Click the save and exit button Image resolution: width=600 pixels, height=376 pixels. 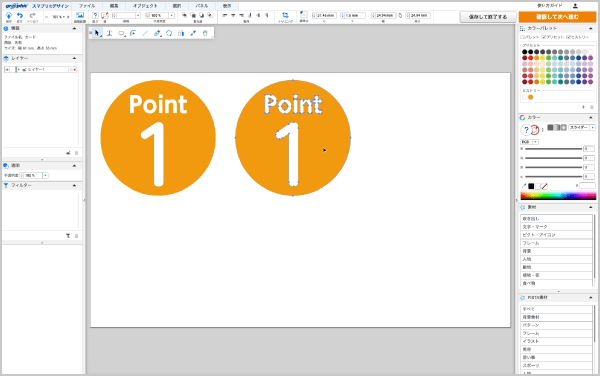tap(488, 17)
